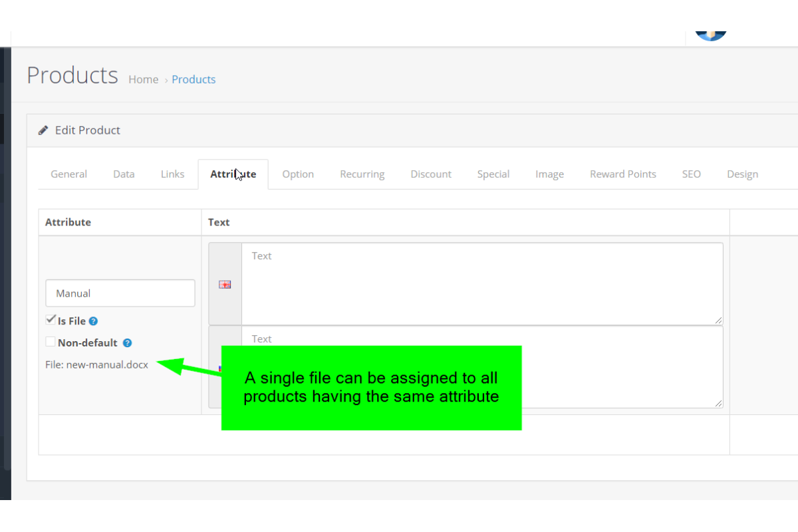Click the Home breadcrumb link
The width and height of the screenshot is (798, 532).
143,79
